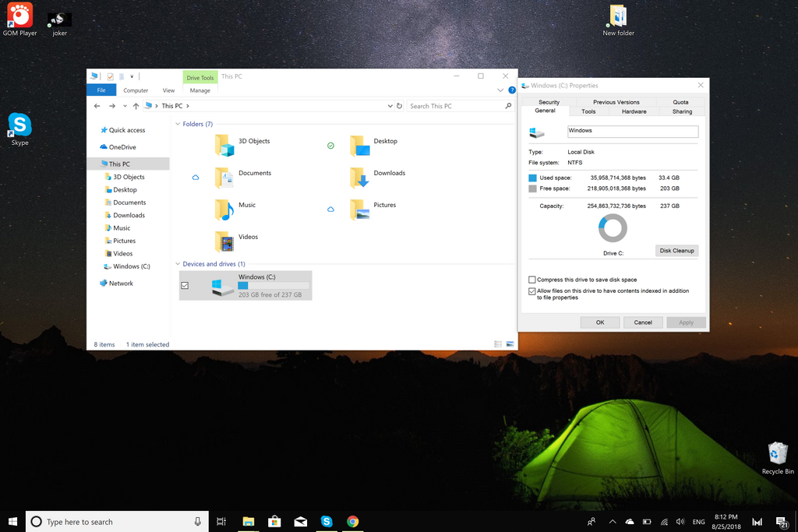Click Search This PC box
The height and width of the screenshot is (532, 798).
click(x=460, y=106)
